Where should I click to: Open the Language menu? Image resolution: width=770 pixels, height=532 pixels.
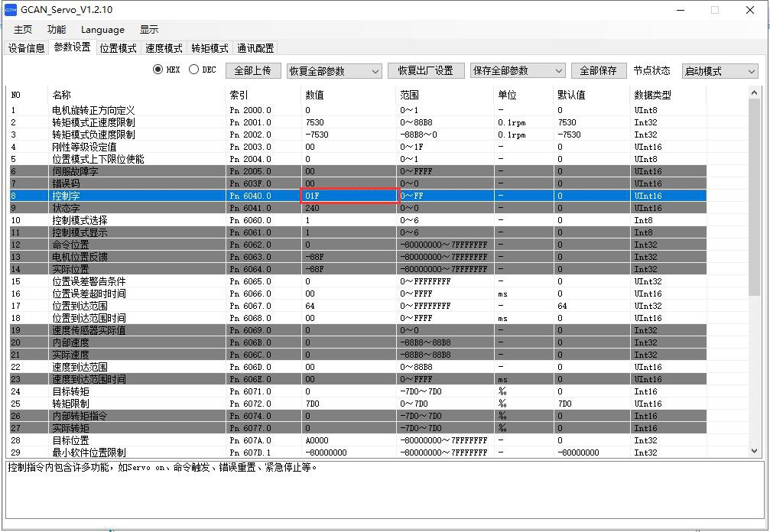(x=102, y=30)
